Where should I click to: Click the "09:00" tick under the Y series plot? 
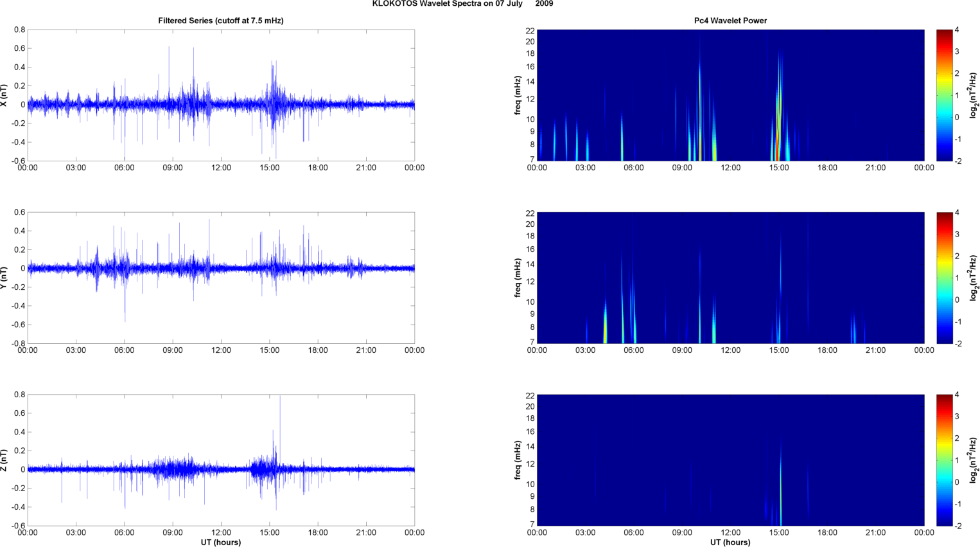(173, 350)
